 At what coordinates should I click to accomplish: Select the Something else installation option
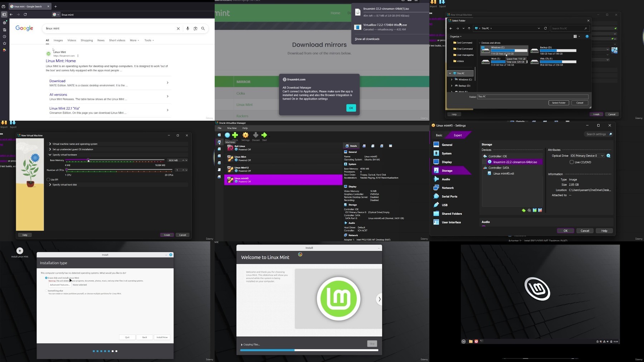click(46, 291)
